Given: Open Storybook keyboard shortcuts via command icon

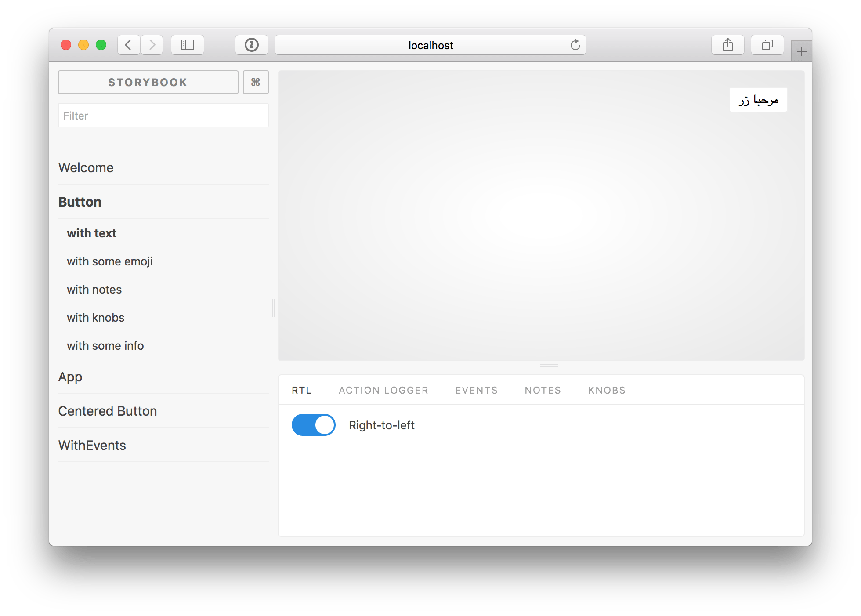Looking at the screenshot, I should [256, 82].
